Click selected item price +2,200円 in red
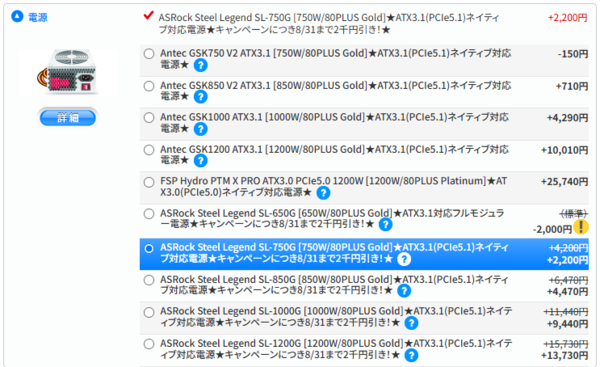 [x=567, y=18]
